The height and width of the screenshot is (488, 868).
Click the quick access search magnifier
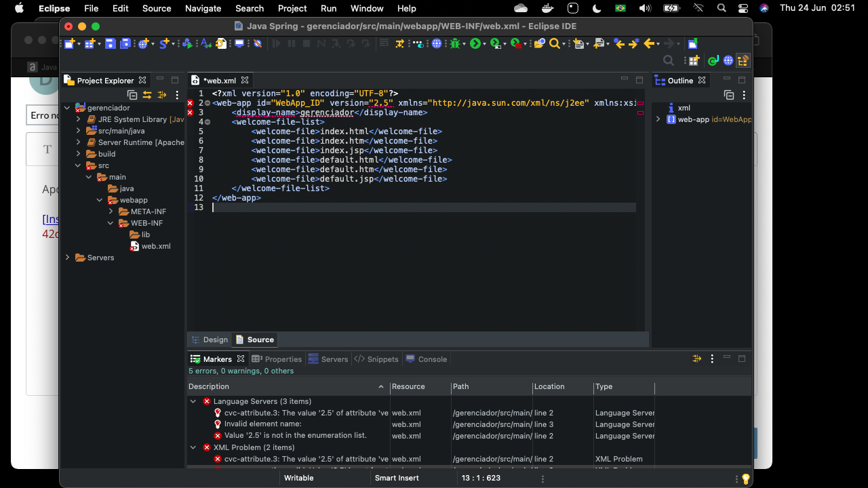[669, 60]
